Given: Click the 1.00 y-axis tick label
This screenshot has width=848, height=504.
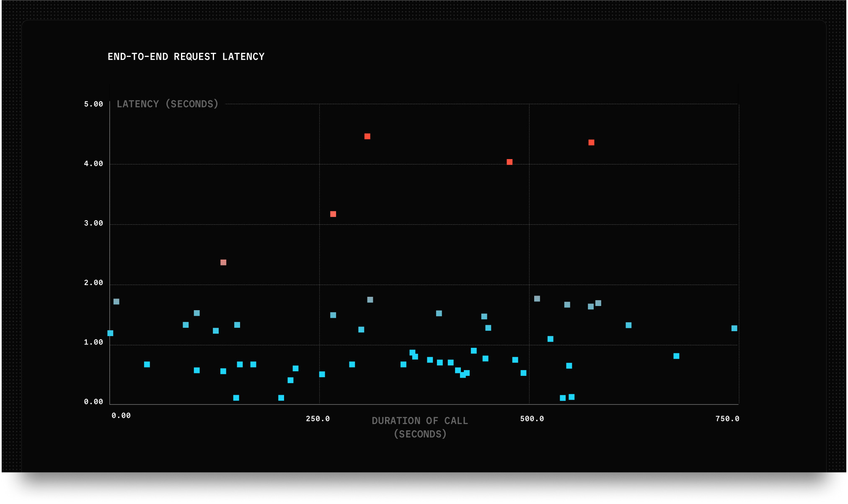Looking at the screenshot, I should click(93, 342).
